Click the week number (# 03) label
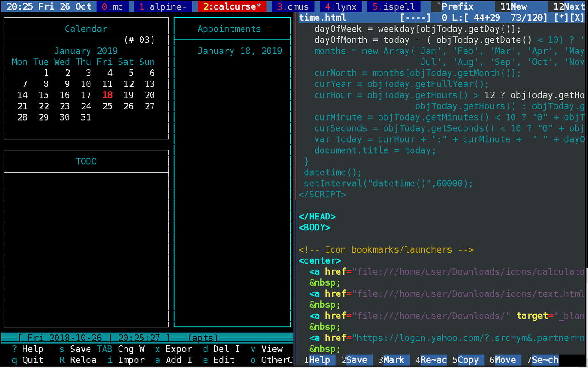This screenshot has height=368, width=588. click(139, 40)
